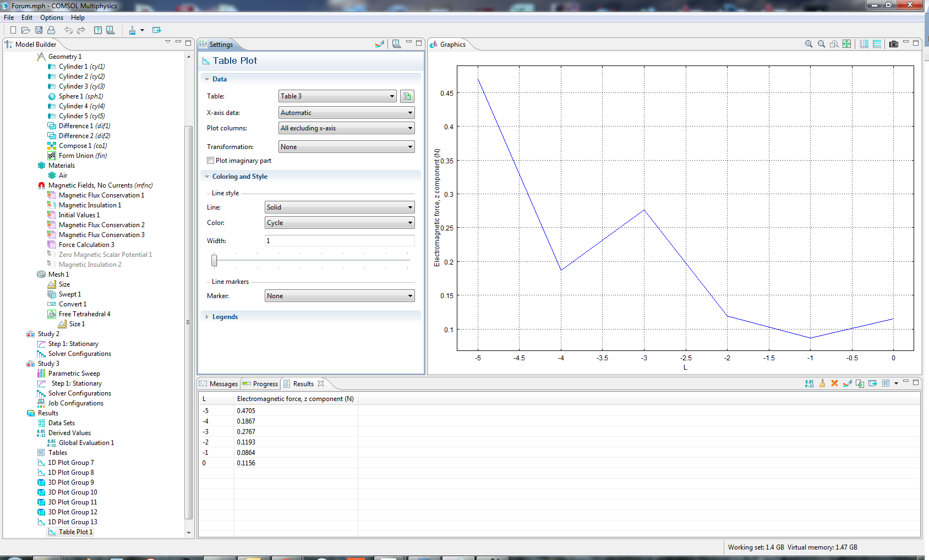Switch to the Messages tab
Screen dimensions: 929x560
pyautogui.click(x=218, y=384)
